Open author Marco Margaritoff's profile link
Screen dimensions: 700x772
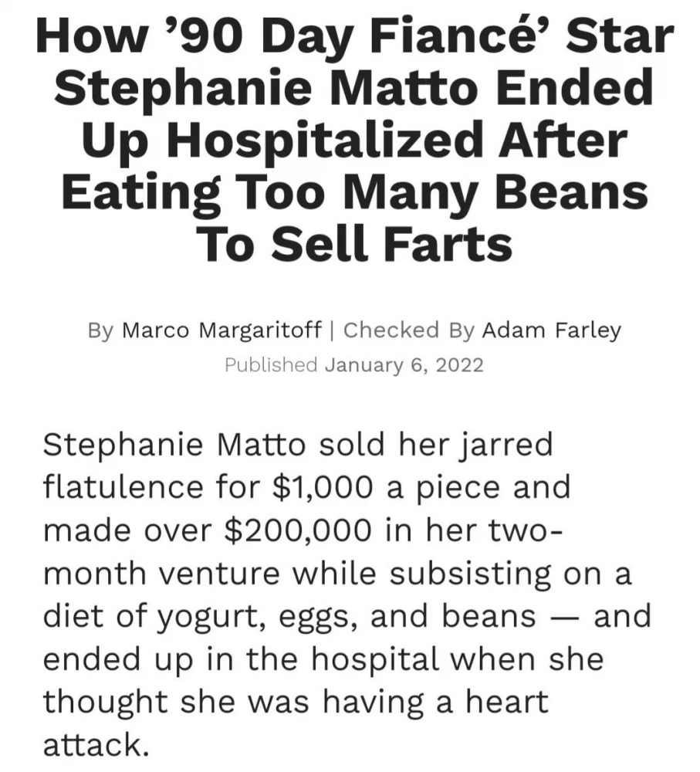pyautogui.click(x=221, y=330)
